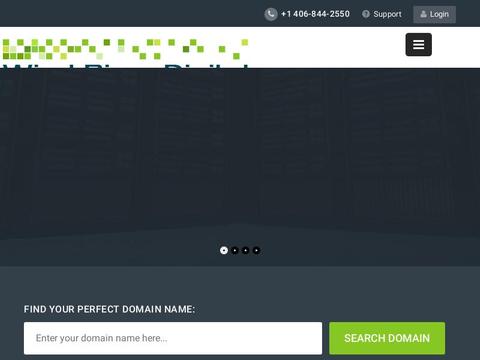This screenshot has width=480, height=360.
Task: Select the second carousel slide dot
Action: coord(235,250)
